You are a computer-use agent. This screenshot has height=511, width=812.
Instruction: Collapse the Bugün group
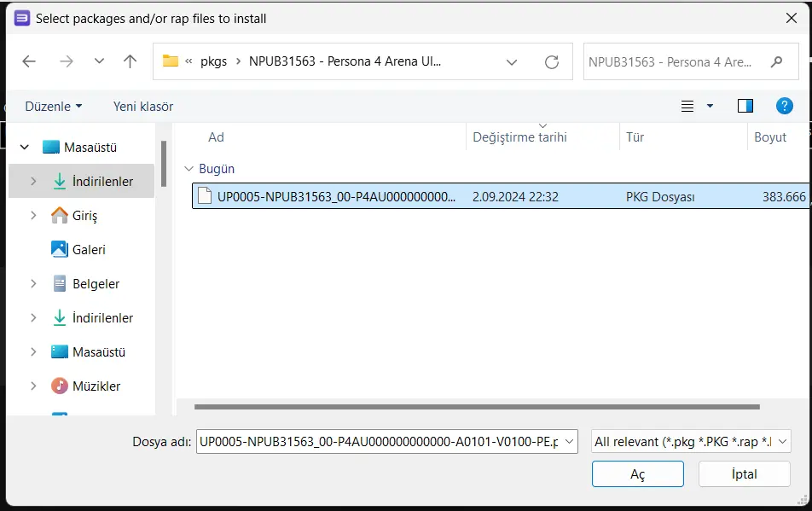[189, 169]
